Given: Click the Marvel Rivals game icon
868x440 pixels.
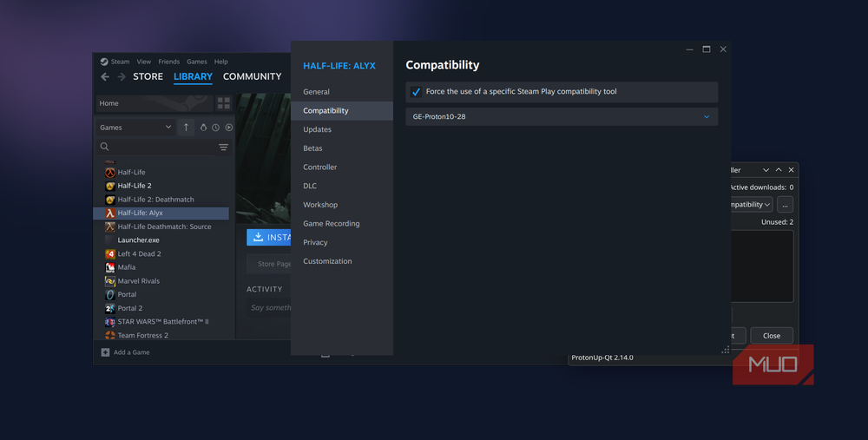Looking at the screenshot, I should 110,281.
